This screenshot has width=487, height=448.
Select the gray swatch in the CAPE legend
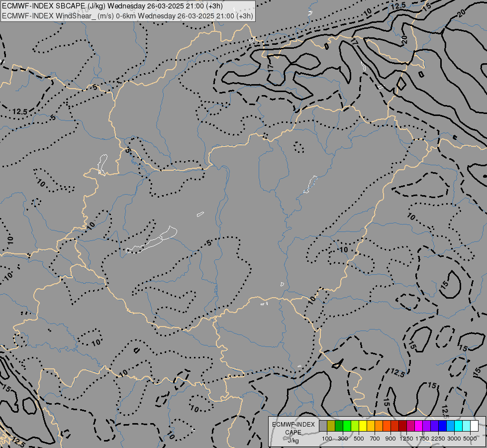[323, 426]
